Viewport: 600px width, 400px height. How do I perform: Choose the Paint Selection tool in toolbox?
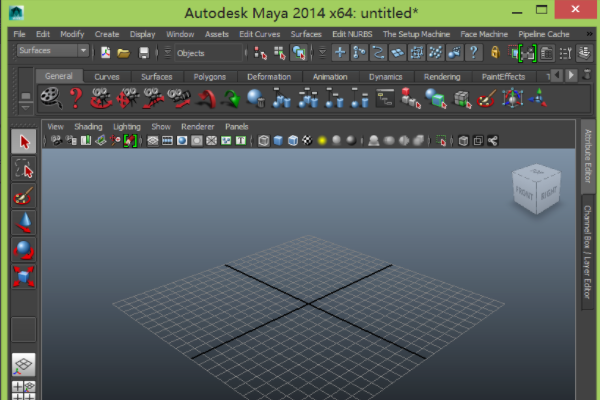pos(24,196)
